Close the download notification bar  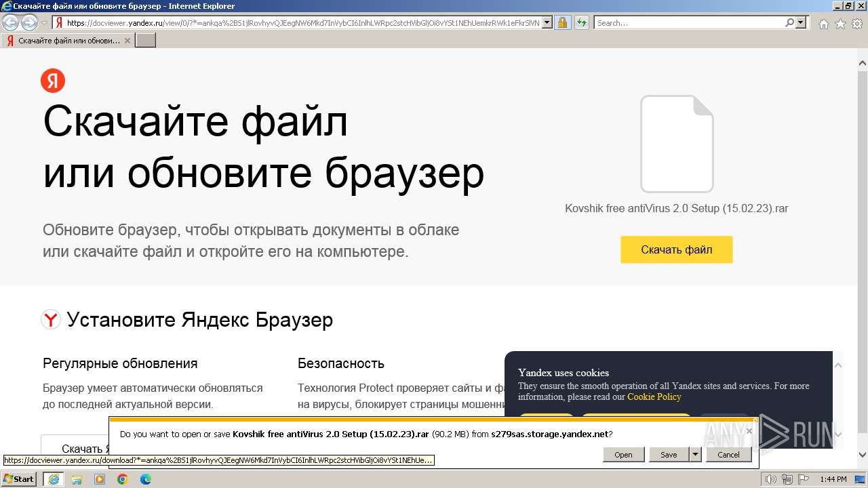point(749,431)
